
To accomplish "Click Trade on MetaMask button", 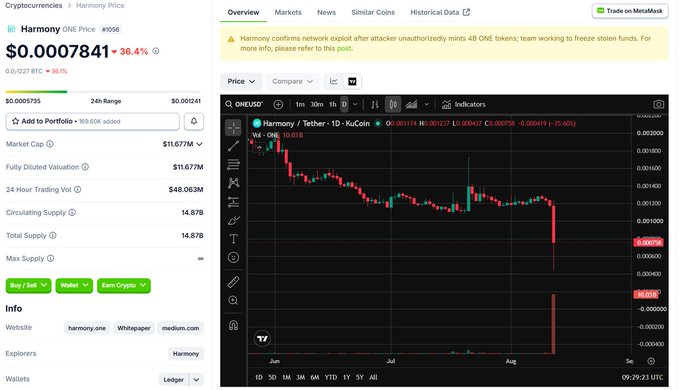I will tap(630, 11).
